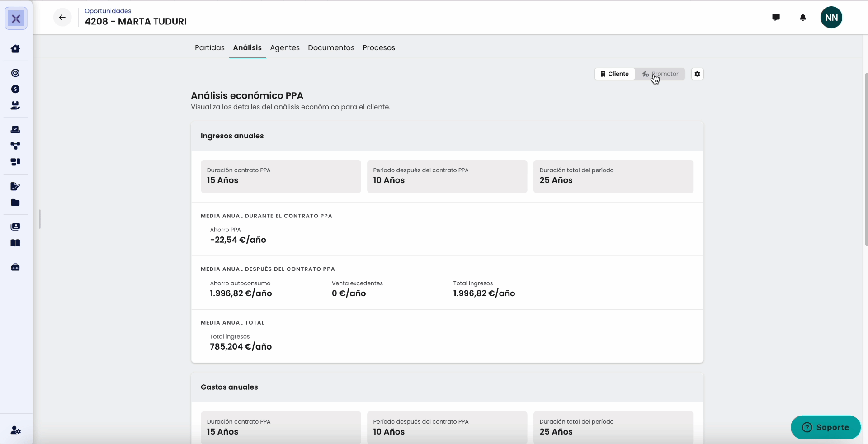Click 10 Años in Ingresos anuales
This screenshot has width=868, height=444.
[x=389, y=180]
